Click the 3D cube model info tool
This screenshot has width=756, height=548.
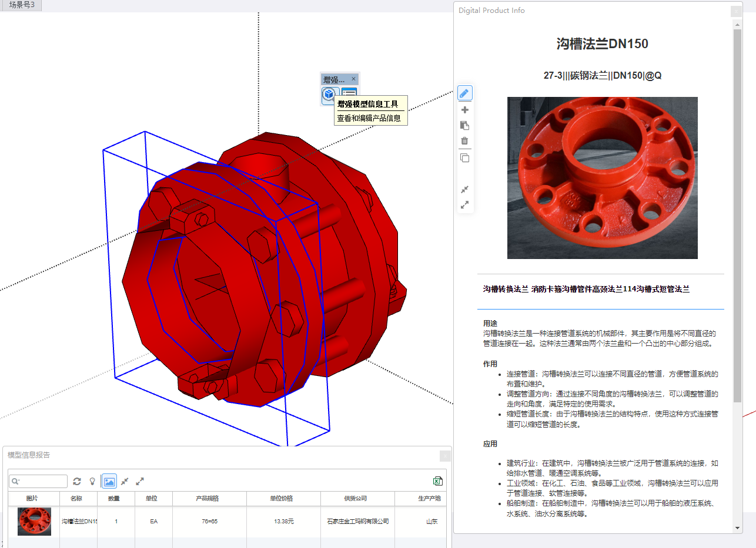click(x=329, y=94)
